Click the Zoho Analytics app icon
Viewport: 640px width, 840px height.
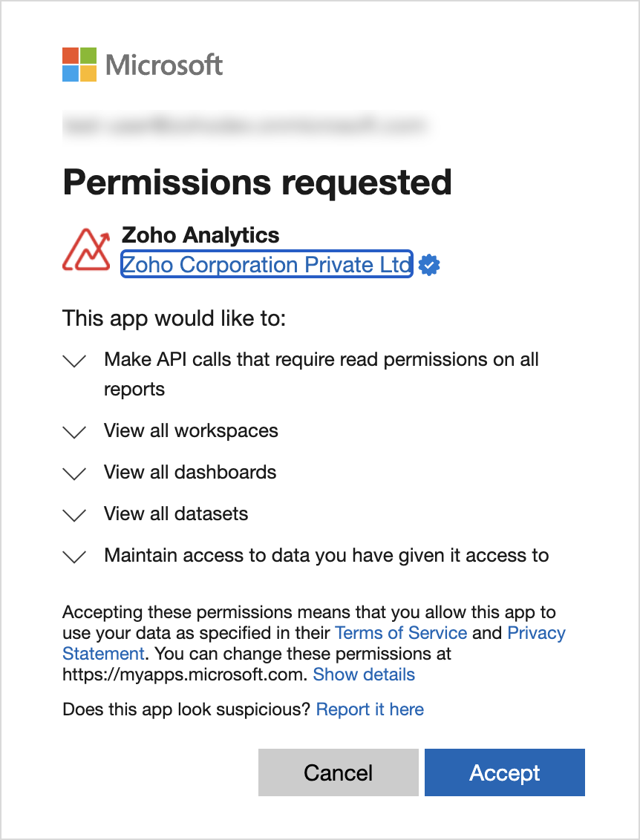coord(86,249)
